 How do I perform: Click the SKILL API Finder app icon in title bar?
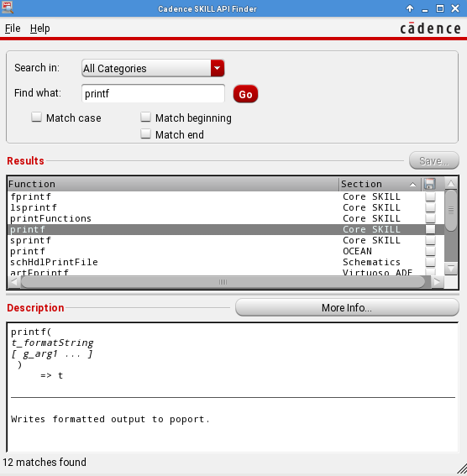point(7,8)
